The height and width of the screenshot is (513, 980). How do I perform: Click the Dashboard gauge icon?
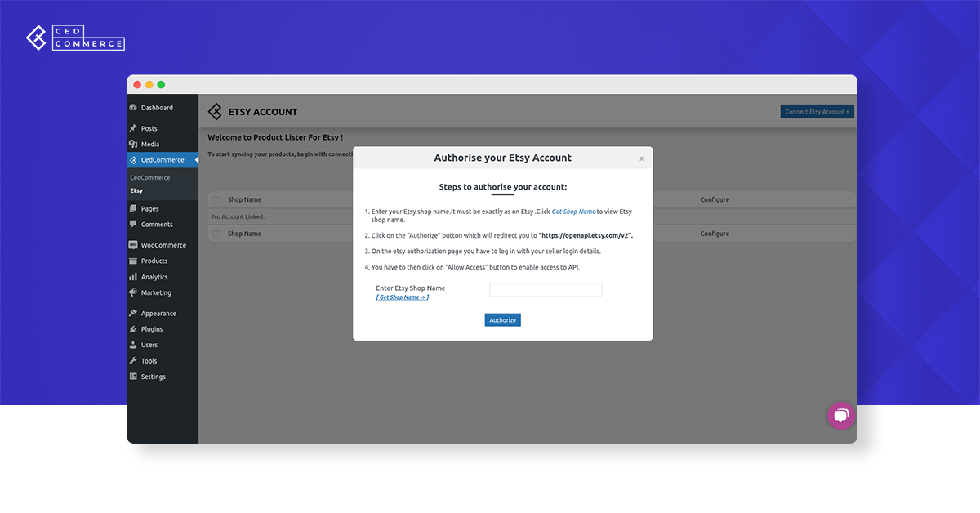coord(133,108)
